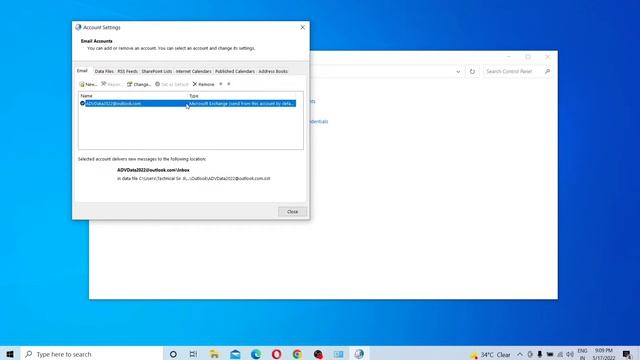Open Control Panel taskbar icon

tap(338, 354)
